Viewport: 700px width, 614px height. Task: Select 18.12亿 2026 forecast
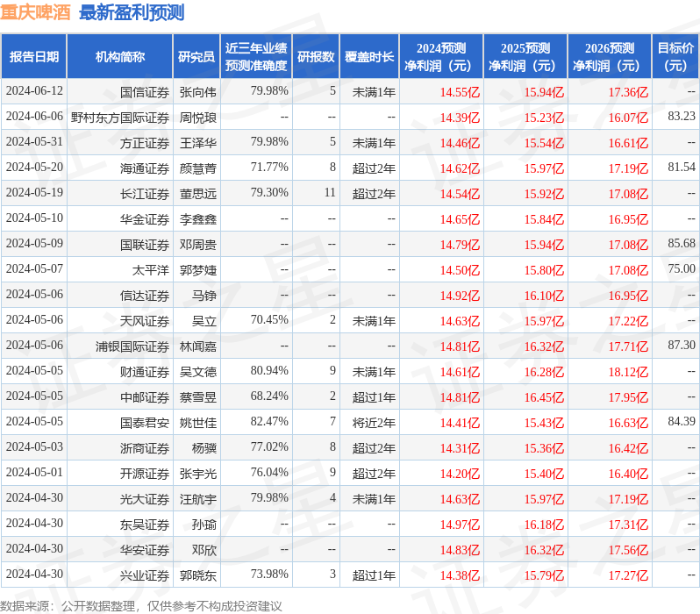point(629,373)
